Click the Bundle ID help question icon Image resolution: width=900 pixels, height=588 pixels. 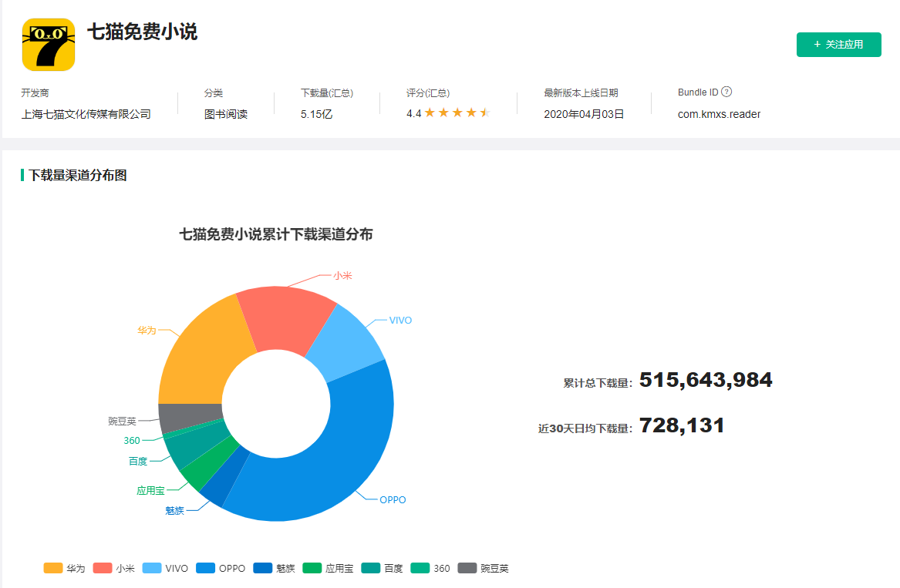pos(726,92)
